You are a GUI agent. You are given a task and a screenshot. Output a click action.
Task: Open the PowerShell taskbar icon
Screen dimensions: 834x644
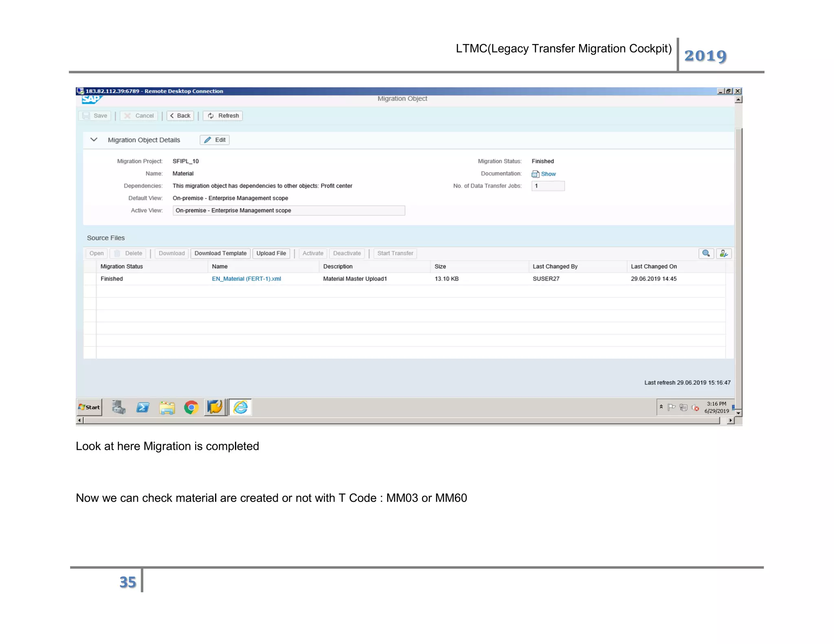pyautogui.click(x=143, y=407)
